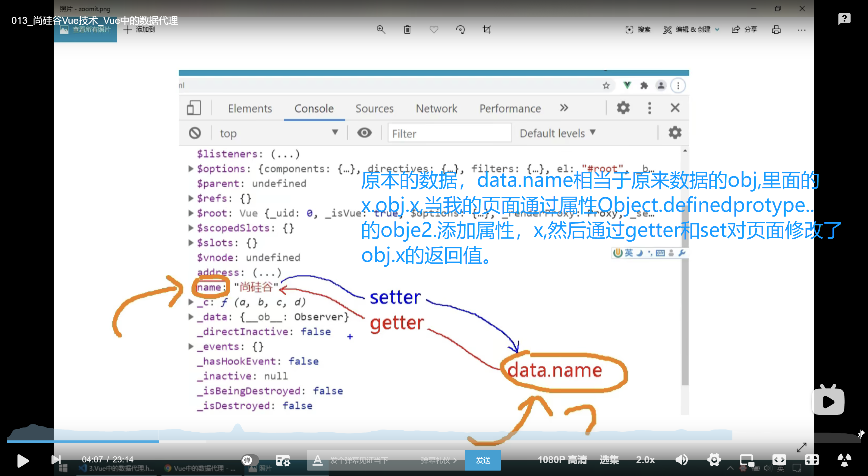Play the video with the play button
Image resolution: width=868 pixels, height=476 pixels.
23,461
